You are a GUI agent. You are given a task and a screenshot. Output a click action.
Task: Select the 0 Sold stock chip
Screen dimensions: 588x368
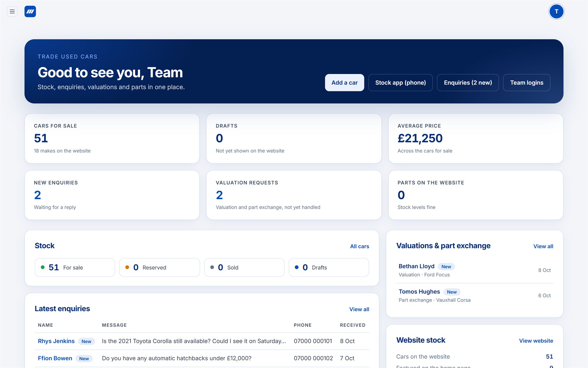(244, 267)
